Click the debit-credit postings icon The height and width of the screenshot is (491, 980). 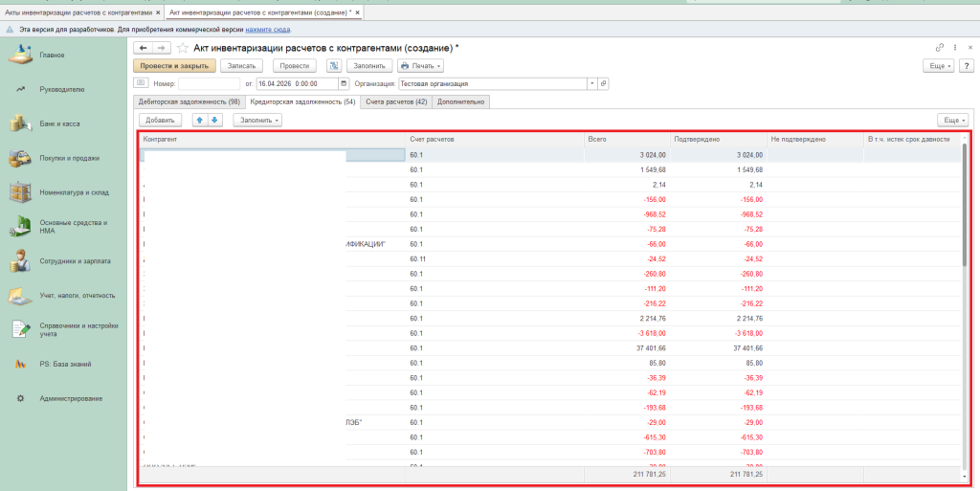(x=334, y=66)
